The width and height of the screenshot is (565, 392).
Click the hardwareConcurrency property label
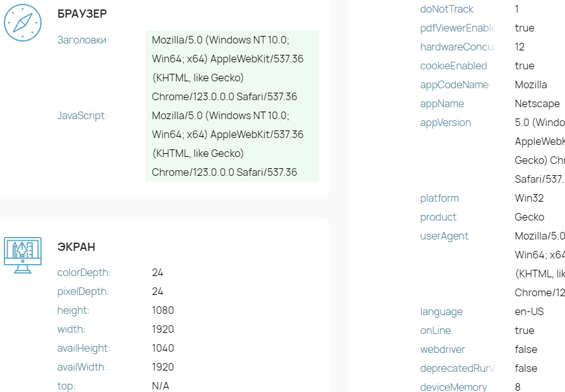458,47
